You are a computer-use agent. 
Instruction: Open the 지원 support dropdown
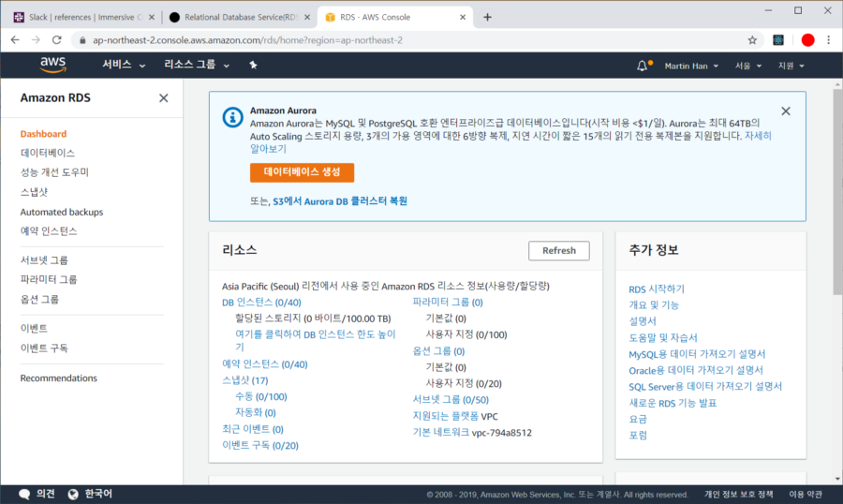(791, 66)
